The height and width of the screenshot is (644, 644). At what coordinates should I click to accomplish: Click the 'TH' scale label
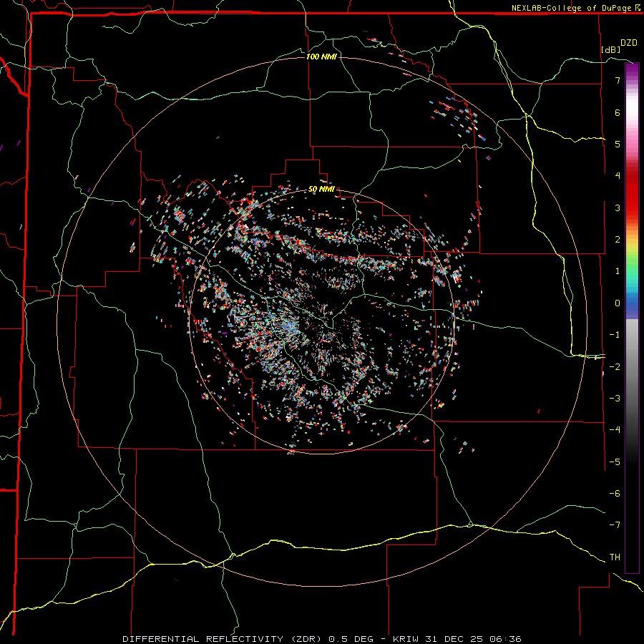(615, 557)
